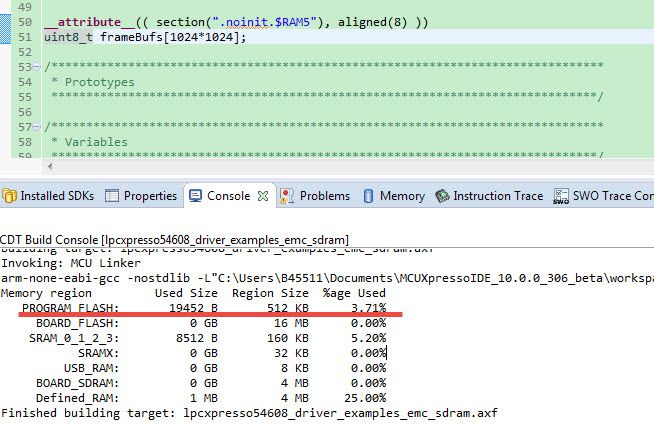Click the 5.20% usage value
Screen dimensions: 654x428
pos(369,338)
